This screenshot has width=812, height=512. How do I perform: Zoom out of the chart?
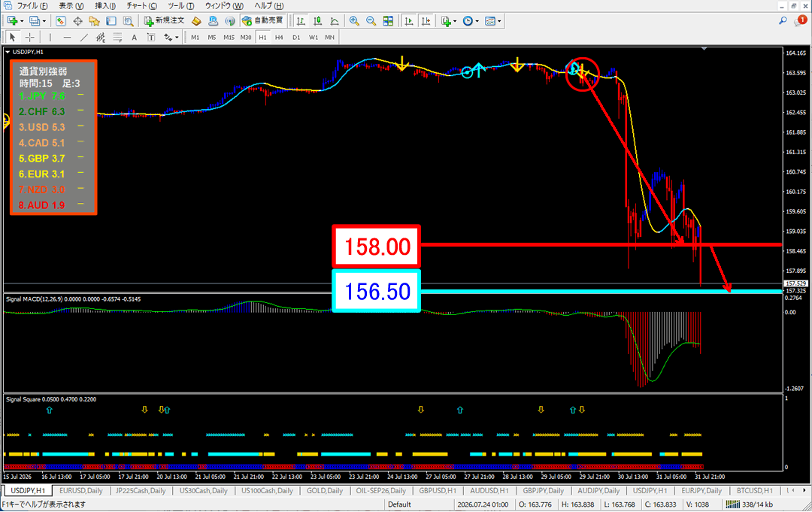point(371,21)
